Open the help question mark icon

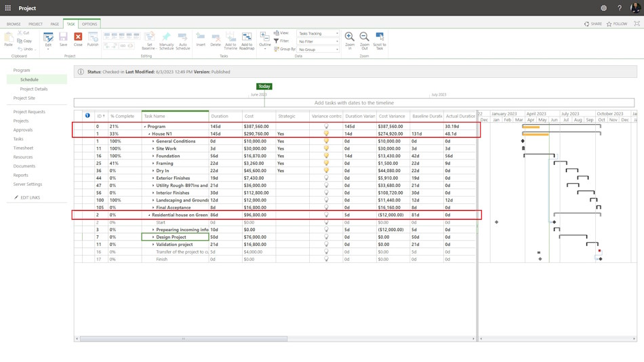coord(620,8)
